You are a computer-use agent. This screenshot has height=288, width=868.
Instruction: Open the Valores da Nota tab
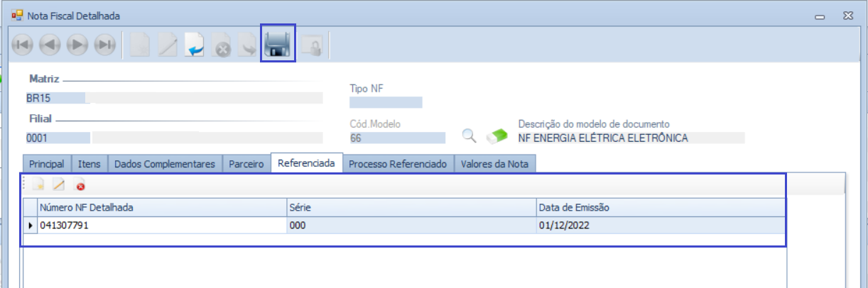(x=495, y=164)
